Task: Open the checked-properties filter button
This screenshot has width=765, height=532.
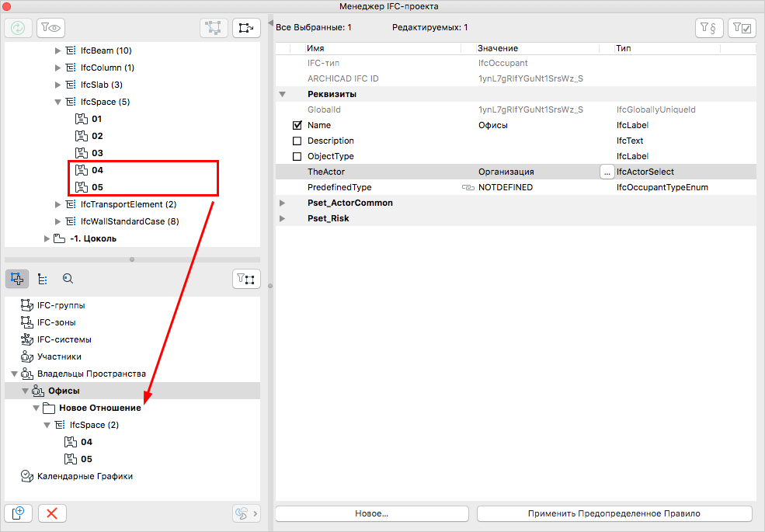Action: click(742, 28)
